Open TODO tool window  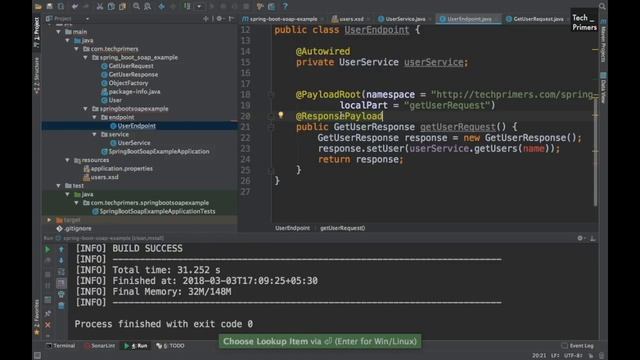coord(171,346)
